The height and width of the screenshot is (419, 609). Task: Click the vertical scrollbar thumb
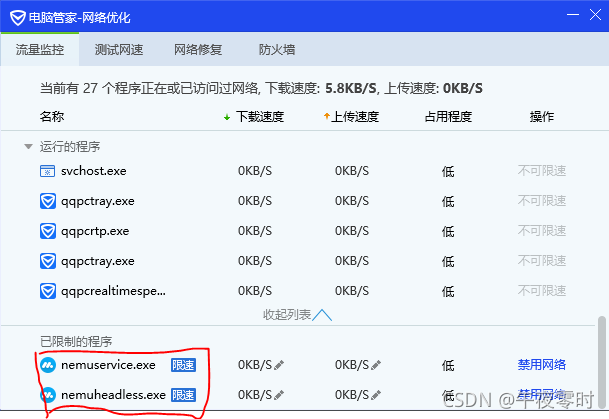coord(602,363)
